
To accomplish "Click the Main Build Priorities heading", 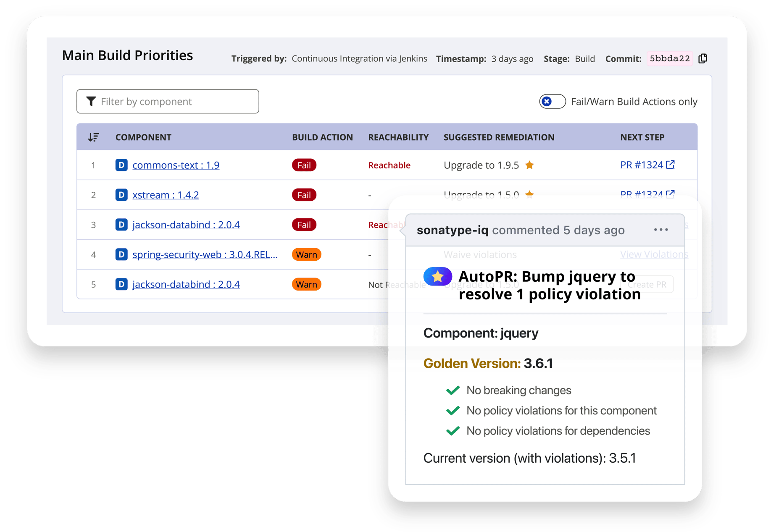I will [127, 55].
